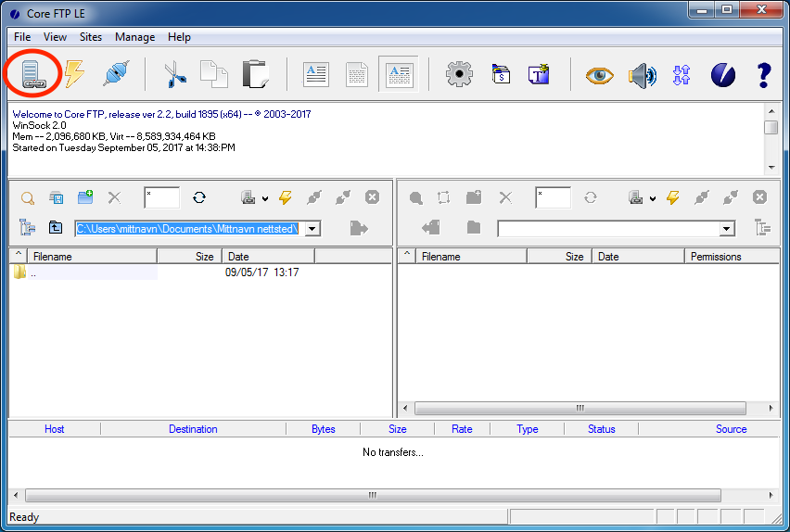Select the parent folder '..' row
This screenshot has width=790, height=532.
84,272
